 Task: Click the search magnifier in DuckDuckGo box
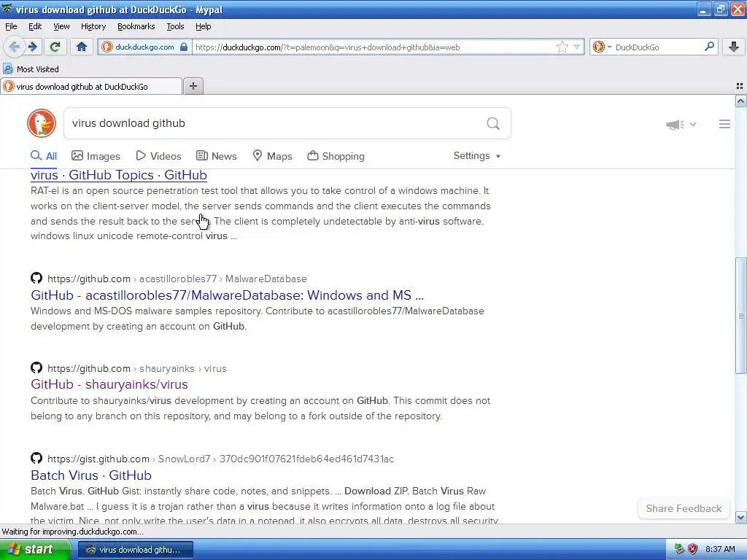coord(493,124)
